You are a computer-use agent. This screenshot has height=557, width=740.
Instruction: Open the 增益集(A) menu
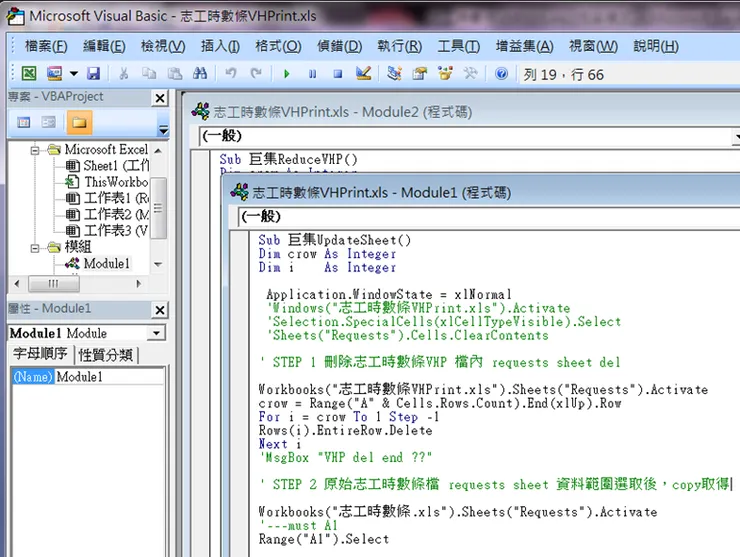click(x=525, y=46)
